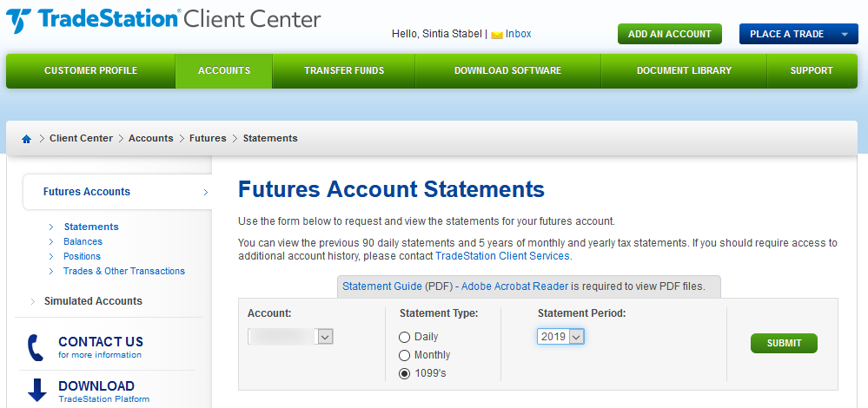Viewport: 868px width, 408px height.
Task: Open the Document Library menu
Action: point(684,71)
